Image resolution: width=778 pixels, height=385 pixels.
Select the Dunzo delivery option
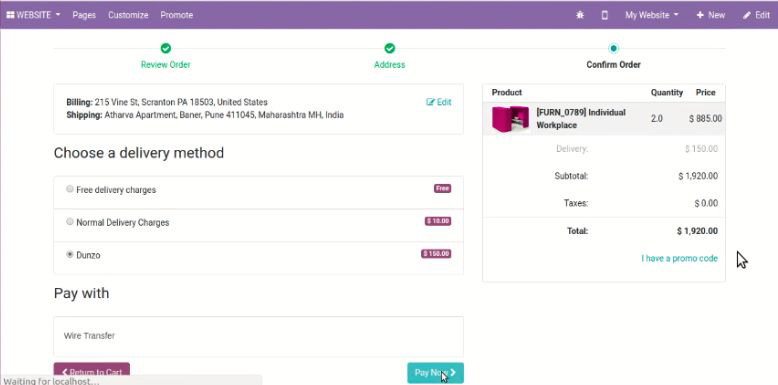click(70, 255)
